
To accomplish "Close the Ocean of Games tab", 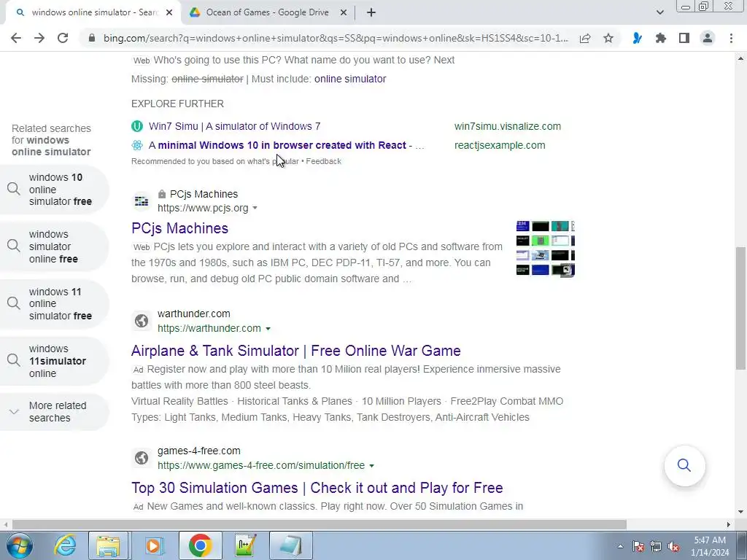I will pyautogui.click(x=343, y=12).
